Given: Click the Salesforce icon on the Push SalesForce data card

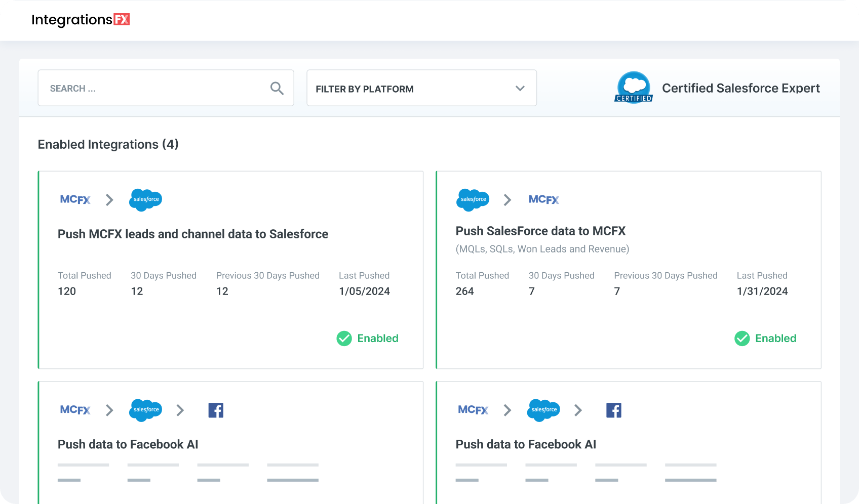Looking at the screenshot, I should 473,200.
